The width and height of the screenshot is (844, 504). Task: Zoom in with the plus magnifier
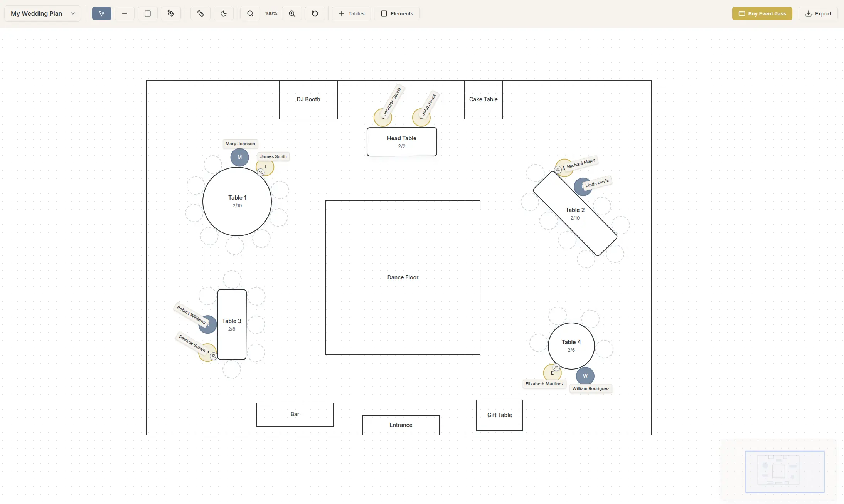292,13
